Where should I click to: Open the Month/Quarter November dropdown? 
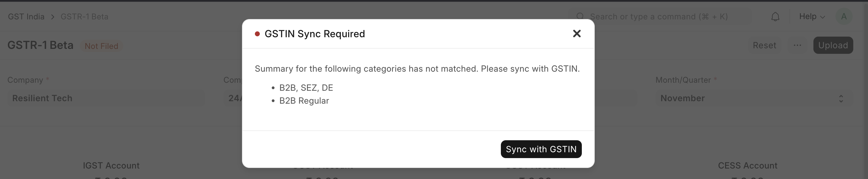click(x=754, y=98)
